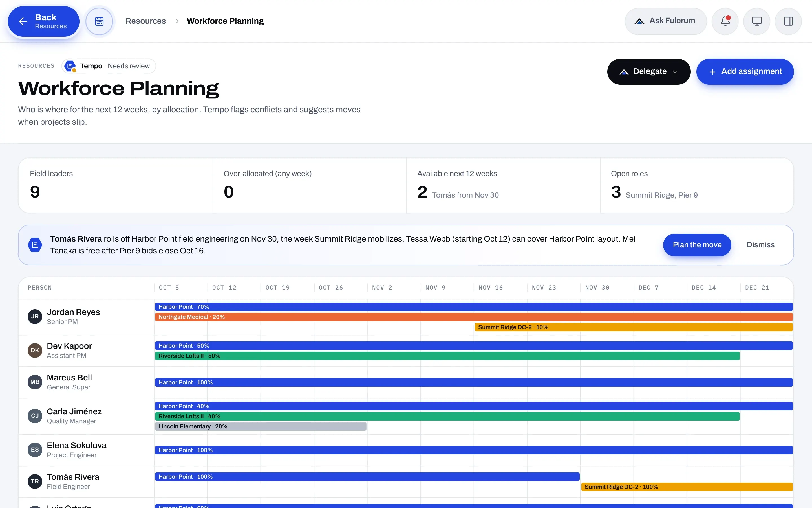Click Carla Jiménez CJ avatar

pyautogui.click(x=35, y=416)
